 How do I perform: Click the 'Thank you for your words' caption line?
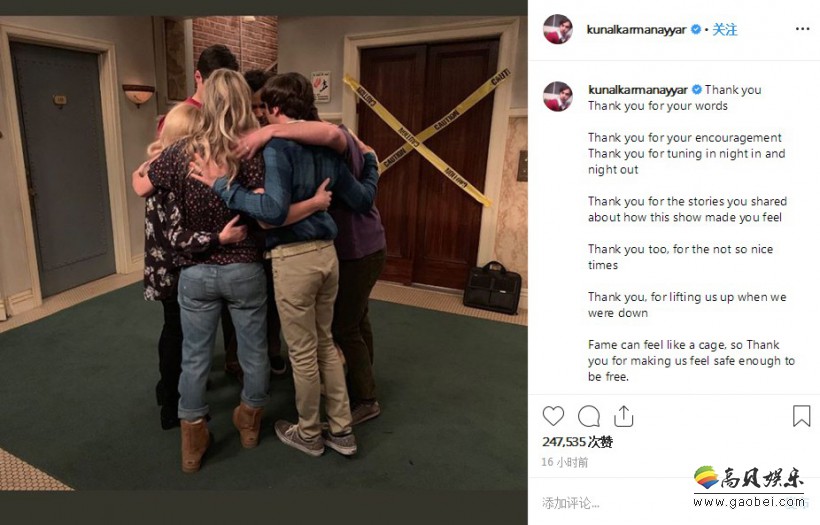[657, 106]
